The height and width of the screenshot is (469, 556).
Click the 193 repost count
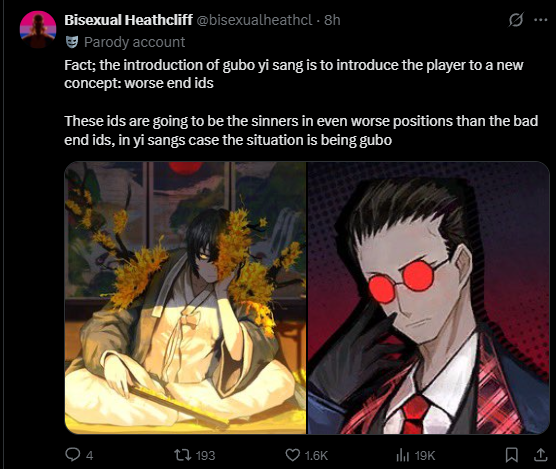coord(205,455)
